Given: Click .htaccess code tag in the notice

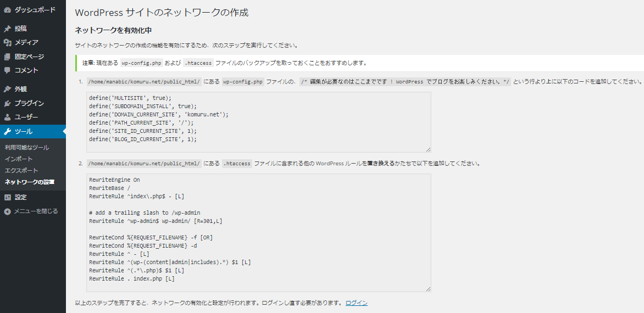Looking at the screenshot, I should point(198,63).
